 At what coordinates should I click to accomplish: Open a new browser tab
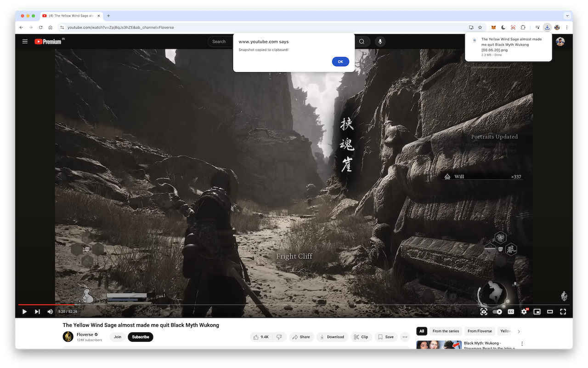pyautogui.click(x=108, y=16)
